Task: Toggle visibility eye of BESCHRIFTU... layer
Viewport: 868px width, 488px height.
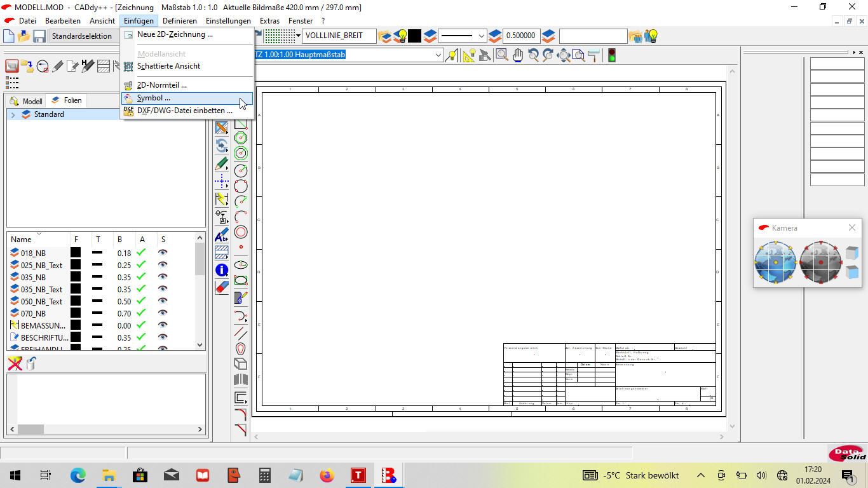Action: coord(163,337)
